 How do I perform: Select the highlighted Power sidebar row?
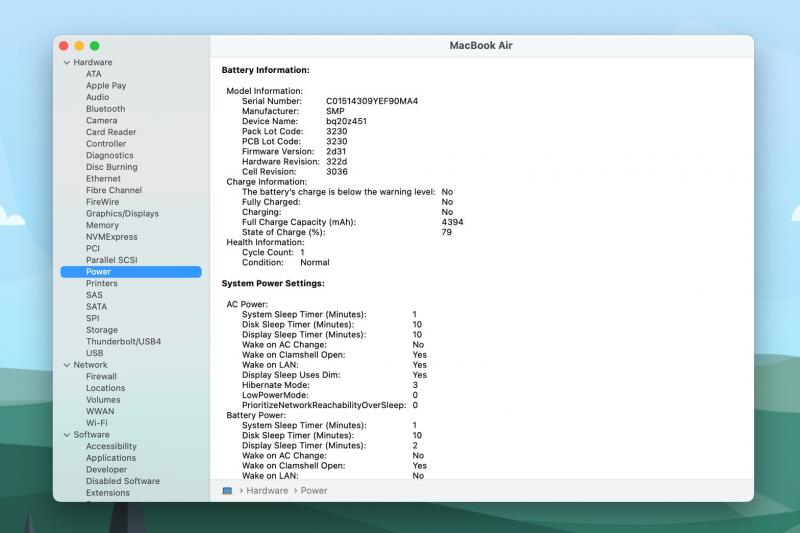(131, 272)
